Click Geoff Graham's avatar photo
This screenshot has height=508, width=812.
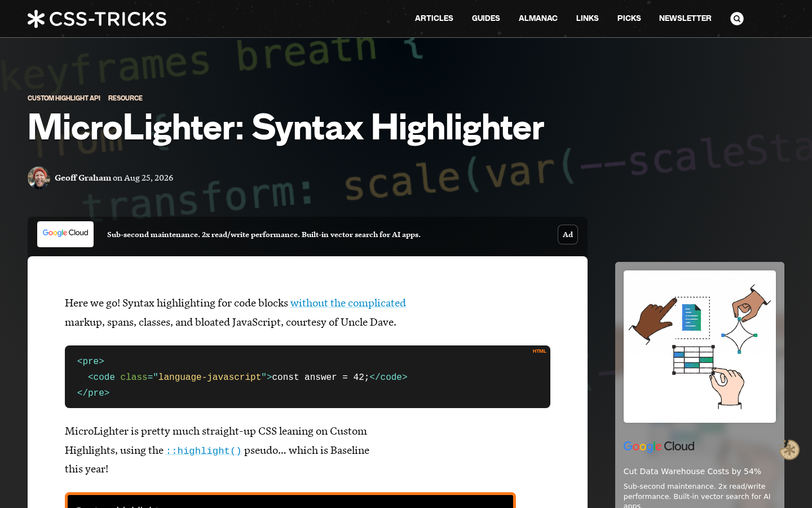(39, 178)
